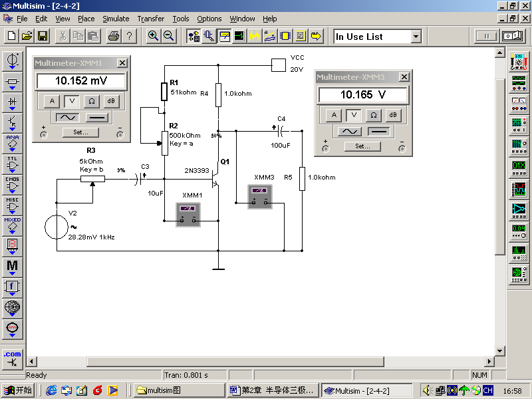Open the MIXED component bin
The image size is (532, 399).
coord(13,227)
